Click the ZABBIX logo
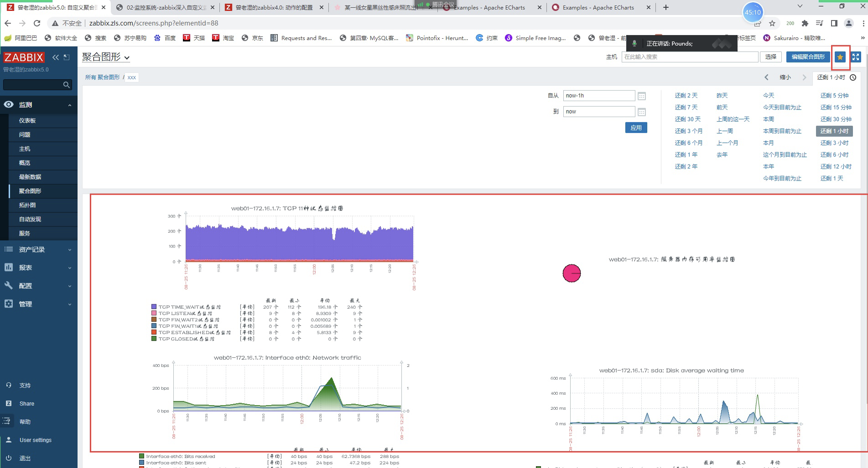Viewport: 868px width, 468px height. tap(24, 57)
